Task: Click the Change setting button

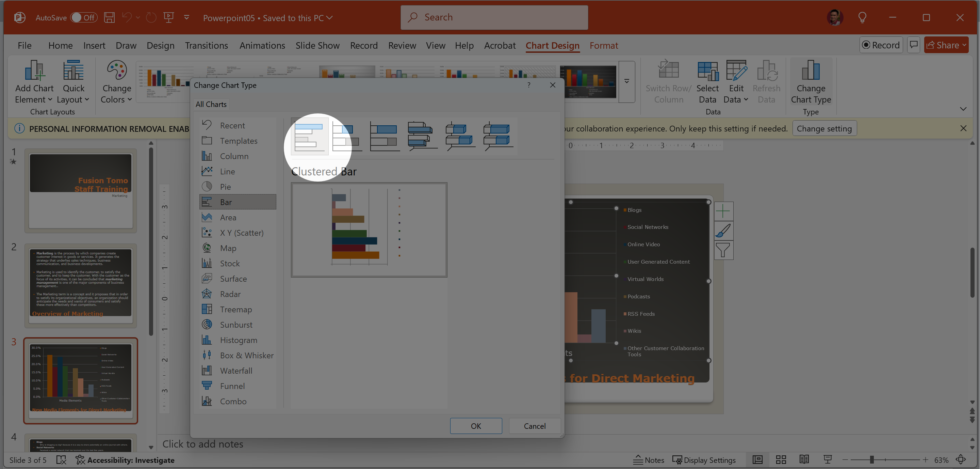Action: click(x=824, y=129)
